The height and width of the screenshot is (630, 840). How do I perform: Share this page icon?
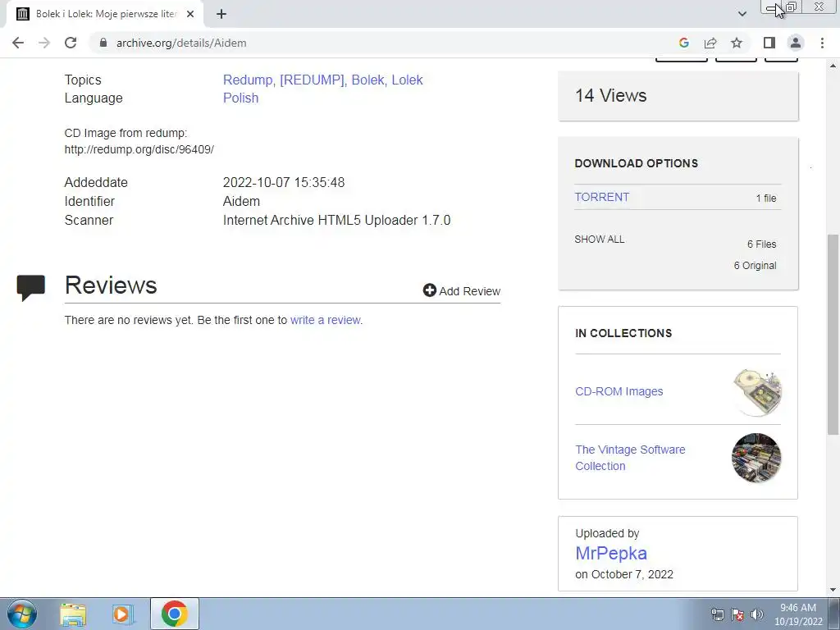point(710,43)
